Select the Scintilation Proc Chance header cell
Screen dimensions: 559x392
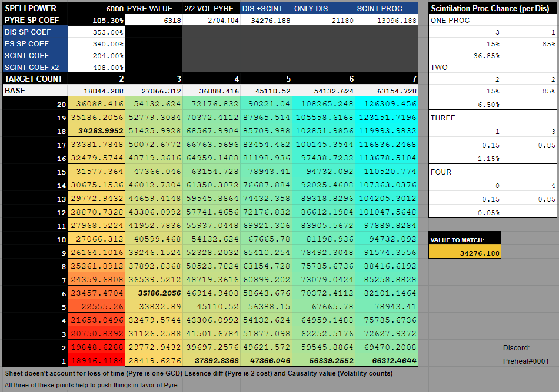493,9
